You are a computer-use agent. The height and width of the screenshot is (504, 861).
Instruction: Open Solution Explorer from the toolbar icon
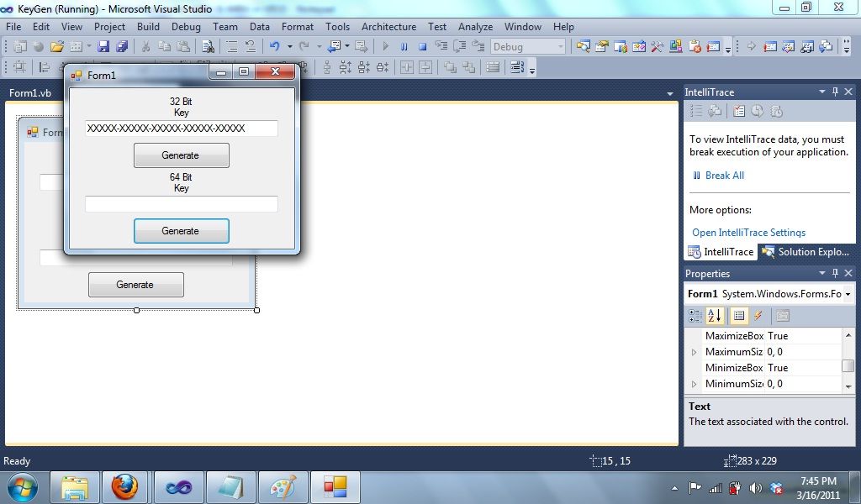pyautogui.click(x=584, y=47)
